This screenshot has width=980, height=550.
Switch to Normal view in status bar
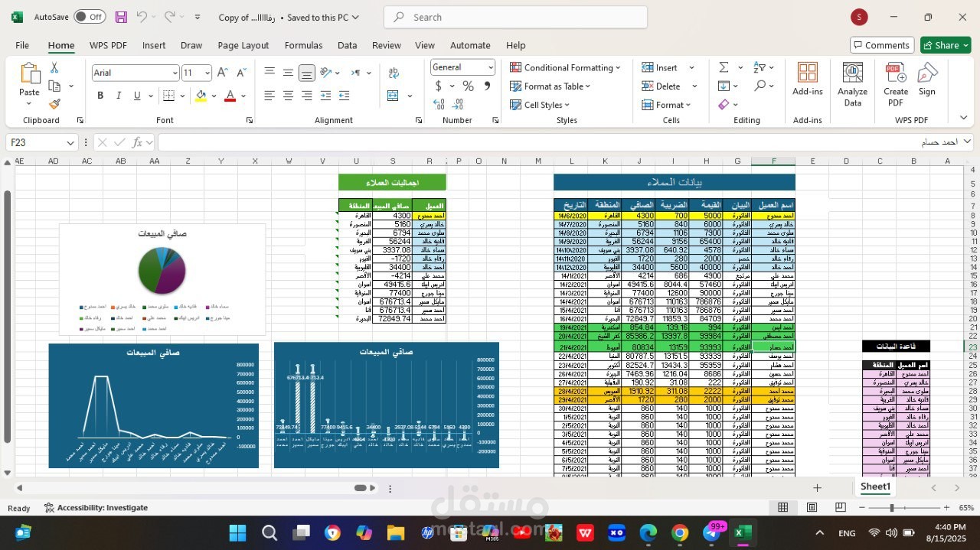click(x=782, y=508)
